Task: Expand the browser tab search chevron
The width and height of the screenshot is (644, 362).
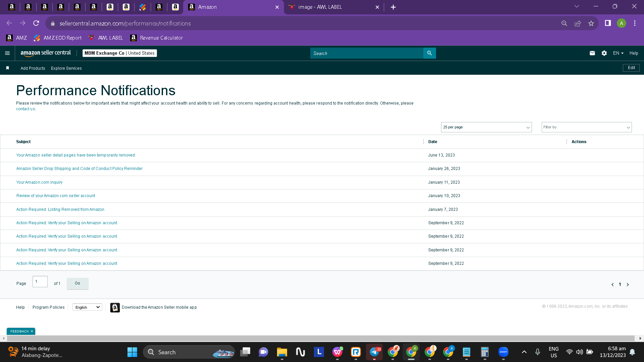Action: [577, 6]
